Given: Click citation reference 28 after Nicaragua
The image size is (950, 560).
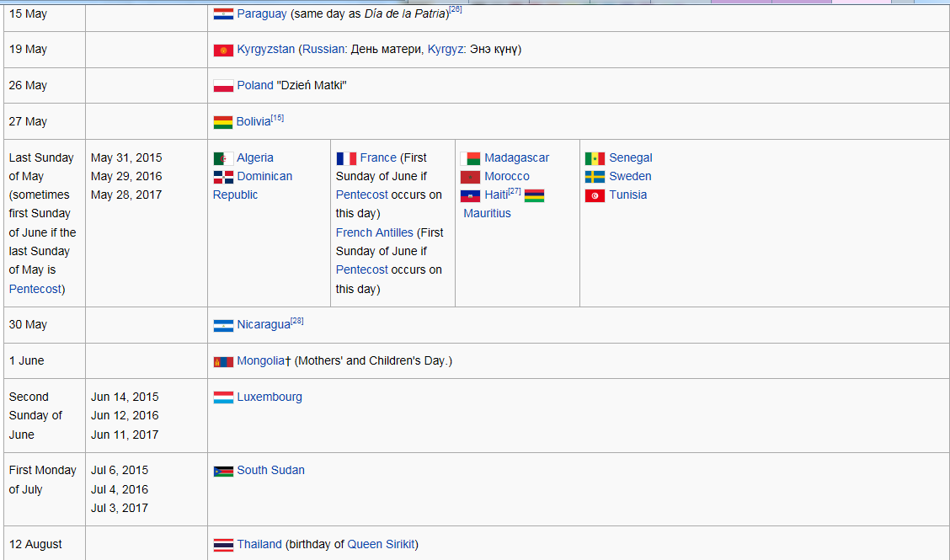Looking at the screenshot, I should pyautogui.click(x=296, y=321).
